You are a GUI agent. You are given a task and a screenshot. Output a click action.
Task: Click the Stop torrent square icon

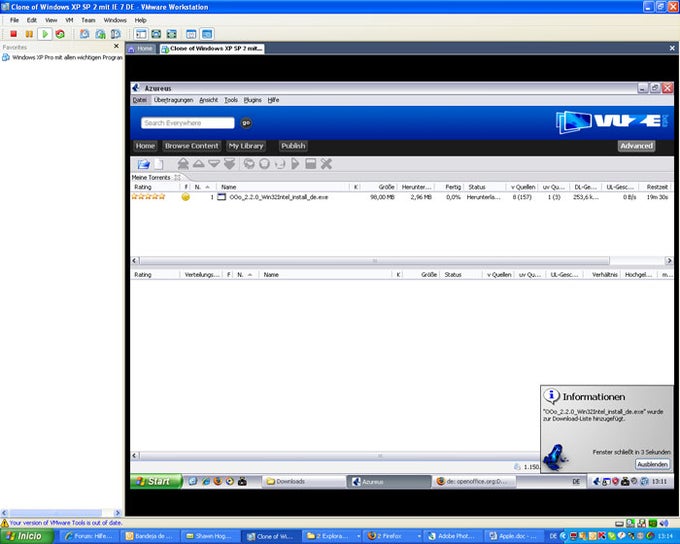pos(311,164)
